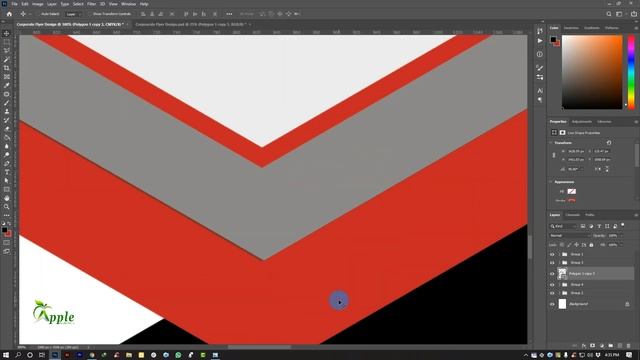
Task: Click the add layer style fx icon
Action: click(584, 346)
